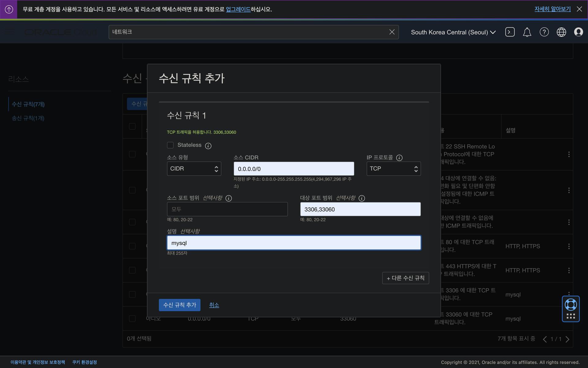Expand the South Korea Central (Seoul) region selector
Viewport: 588px width, 368px height.
[x=453, y=32]
